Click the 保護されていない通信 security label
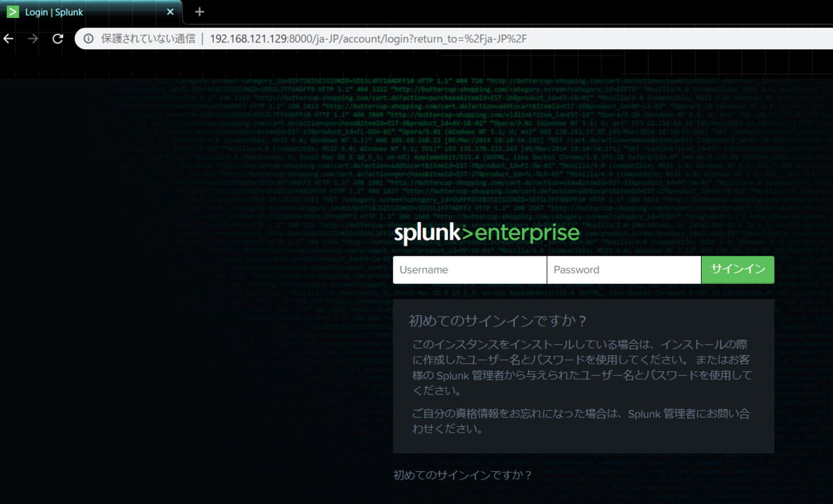Viewport: 833px width, 504px height. tap(148, 38)
